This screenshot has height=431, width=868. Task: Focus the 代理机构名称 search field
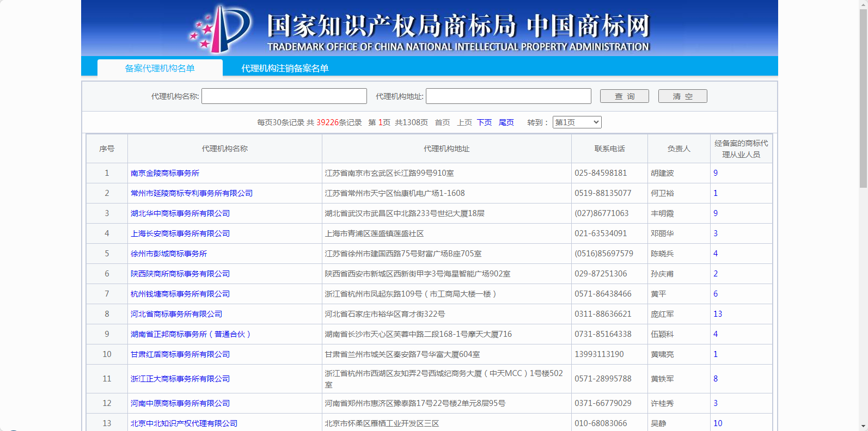click(x=284, y=96)
